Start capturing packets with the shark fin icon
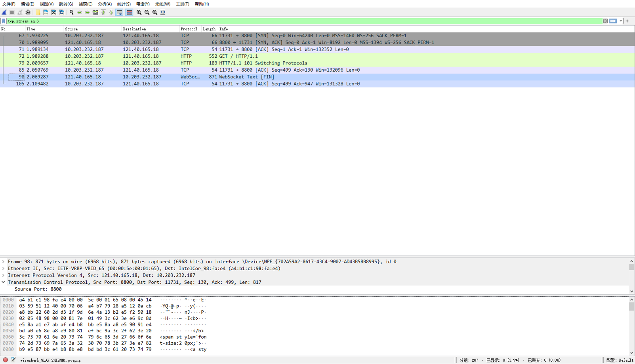The width and height of the screenshot is (635, 364). point(4,12)
